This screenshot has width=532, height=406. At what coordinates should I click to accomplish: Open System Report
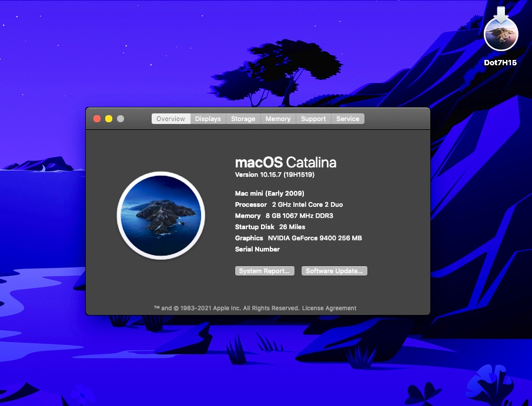click(265, 271)
